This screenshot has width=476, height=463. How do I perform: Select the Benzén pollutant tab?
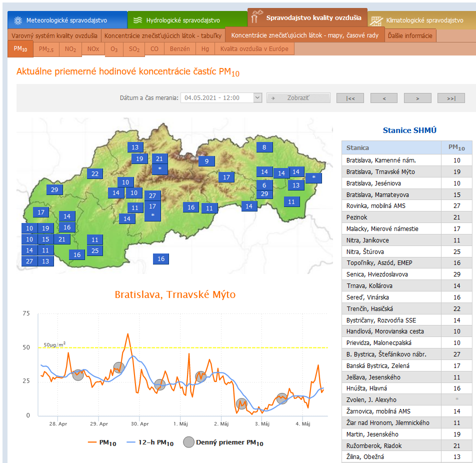(x=180, y=49)
